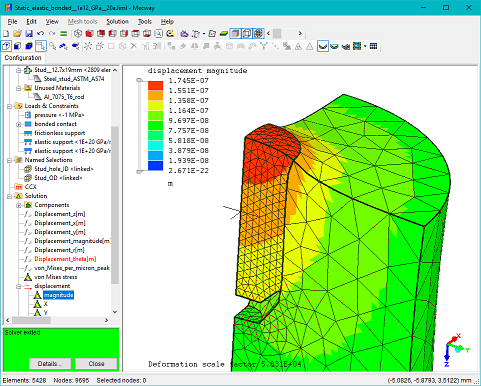Click the New file icon
The height and width of the screenshot is (386, 481).
click(6, 33)
